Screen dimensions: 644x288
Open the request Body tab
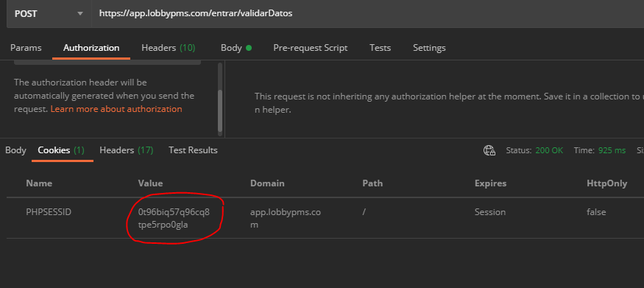coord(236,48)
